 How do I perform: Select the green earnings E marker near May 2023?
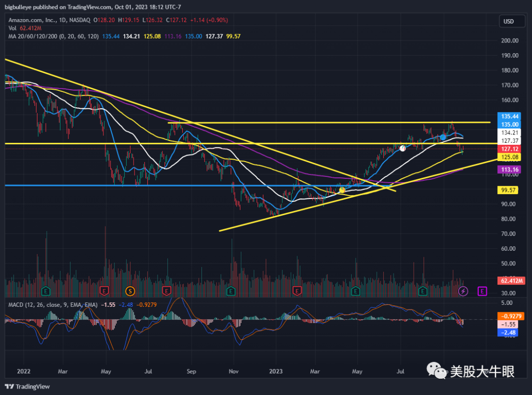[356, 291]
